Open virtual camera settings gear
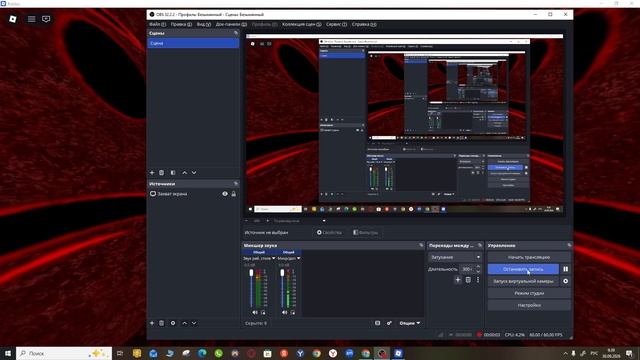Screen dimensions: 640x360 point(565,281)
